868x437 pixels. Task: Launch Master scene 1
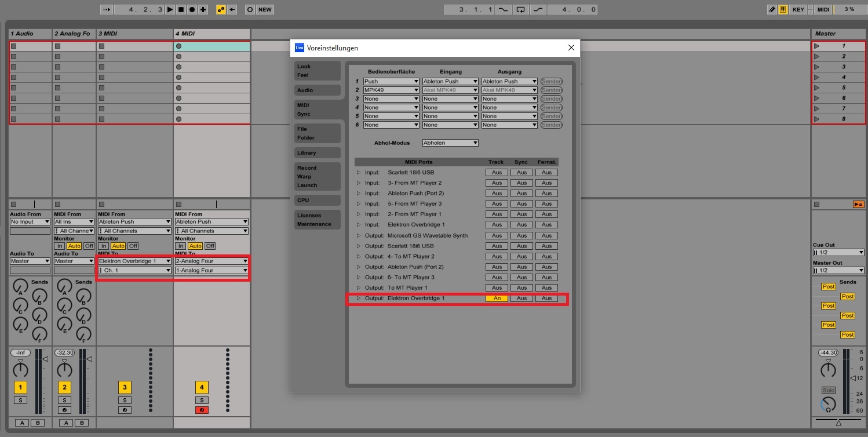pyautogui.click(x=817, y=46)
